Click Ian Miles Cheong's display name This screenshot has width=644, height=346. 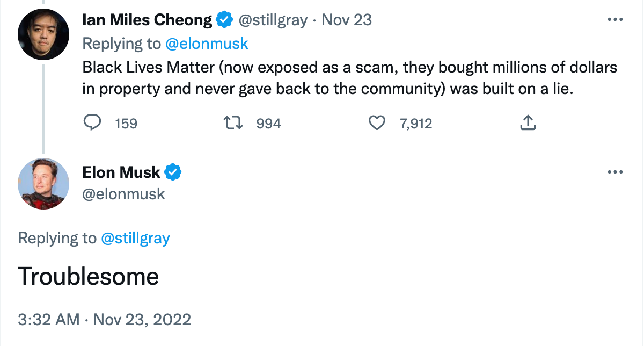(x=146, y=19)
